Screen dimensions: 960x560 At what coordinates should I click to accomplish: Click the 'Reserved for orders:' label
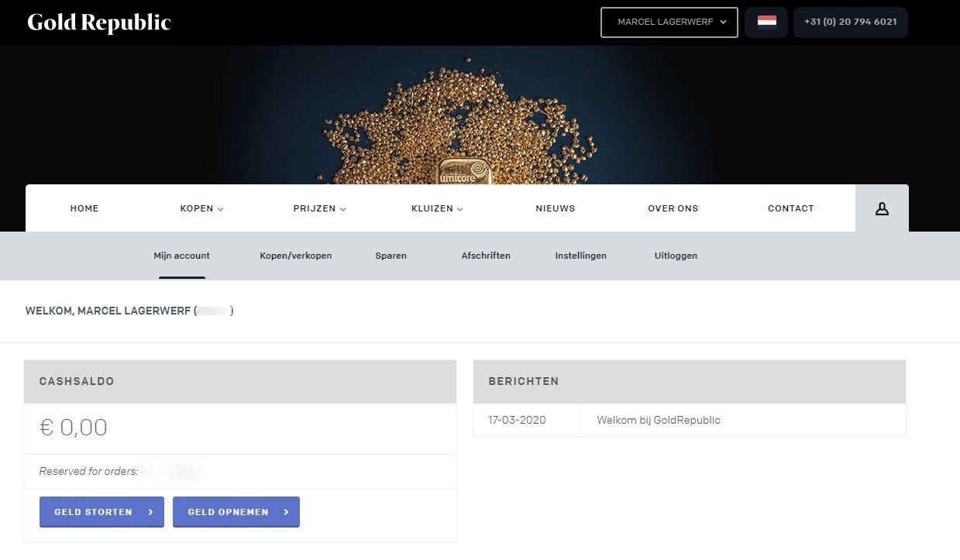[89, 471]
